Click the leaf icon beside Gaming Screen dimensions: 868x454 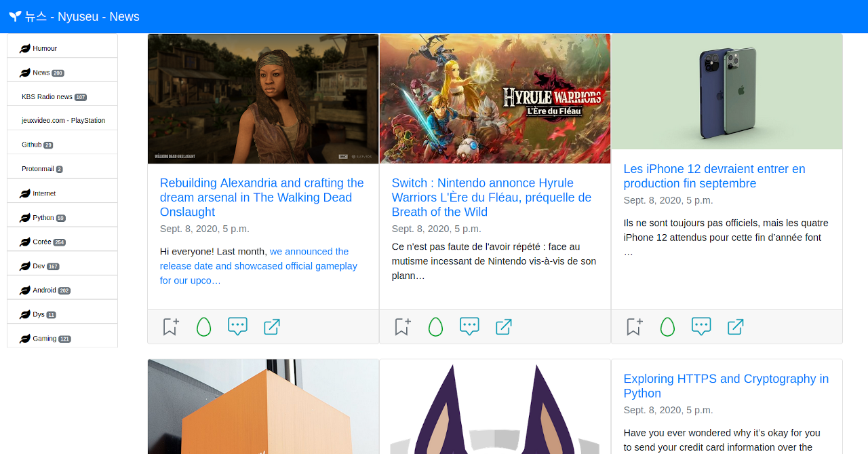click(x=25, y=339)
